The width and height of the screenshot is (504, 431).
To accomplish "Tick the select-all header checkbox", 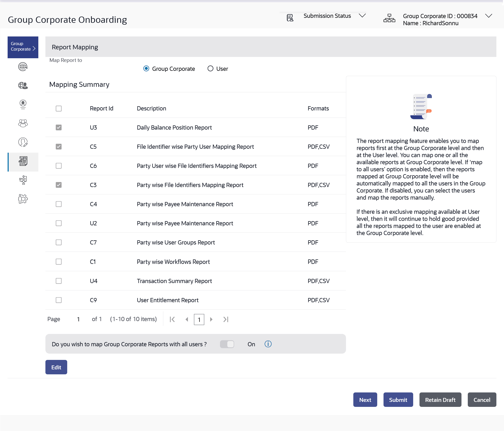I will [x=59, y=108].
